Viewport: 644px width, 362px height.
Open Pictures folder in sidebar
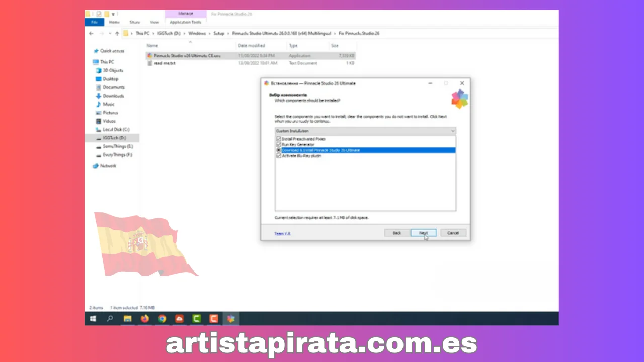pos(110,113)
